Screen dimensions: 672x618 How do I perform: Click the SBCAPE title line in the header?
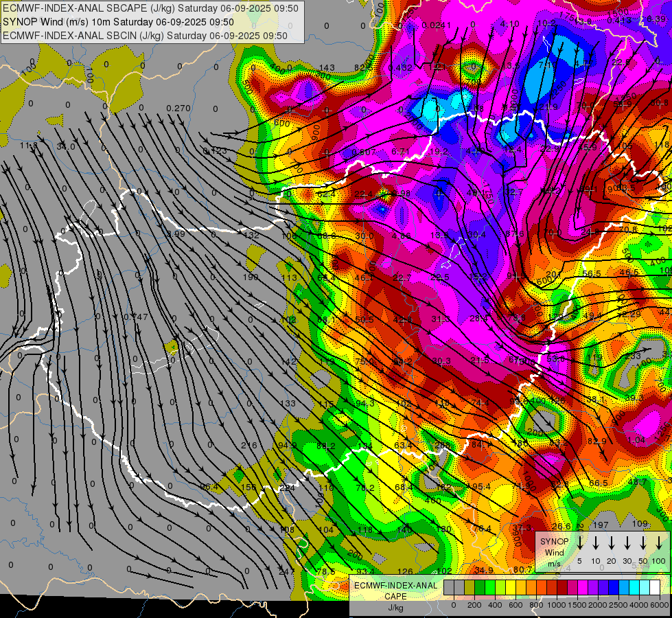150,8
